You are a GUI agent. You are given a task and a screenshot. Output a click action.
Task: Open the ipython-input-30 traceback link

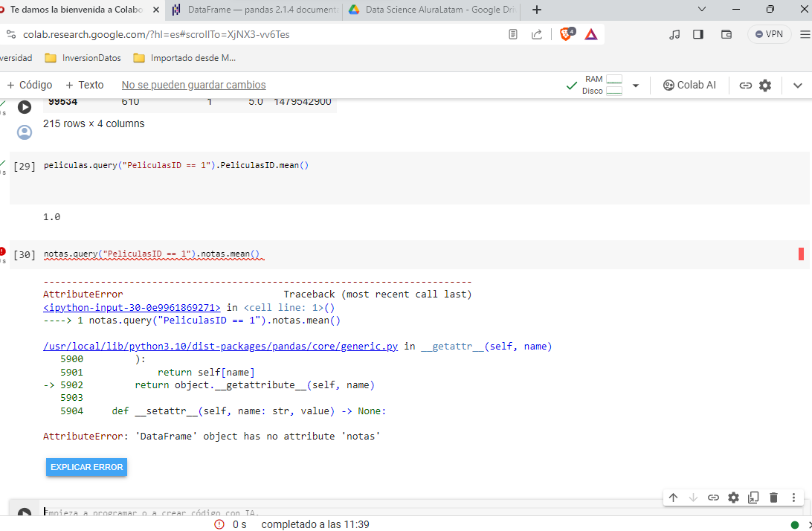click(132, 308)
